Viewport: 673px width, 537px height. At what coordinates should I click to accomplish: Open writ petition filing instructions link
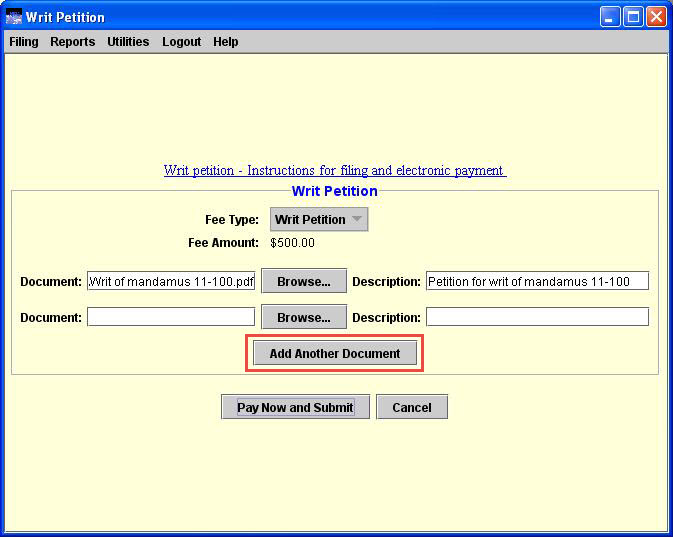pyautogui.click(x=335, y=170)
